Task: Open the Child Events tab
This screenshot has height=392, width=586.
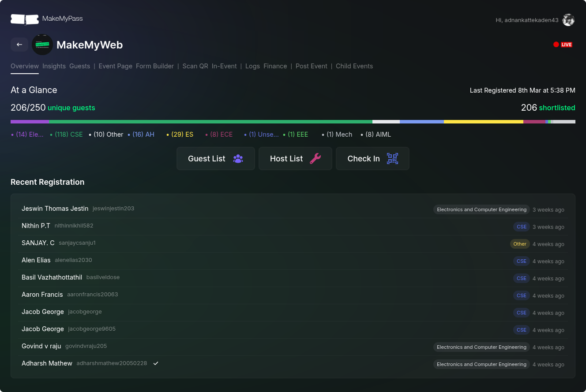Action: point(354,66)
